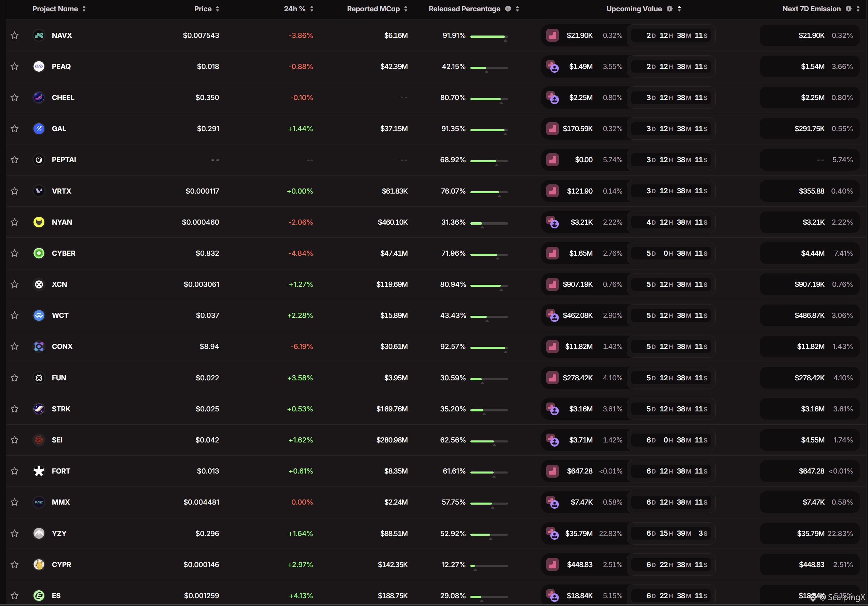The width and height of the screenshot is (868, 606).
Task: Click the CONX pink unlock type icon
Action: point(552,347)
